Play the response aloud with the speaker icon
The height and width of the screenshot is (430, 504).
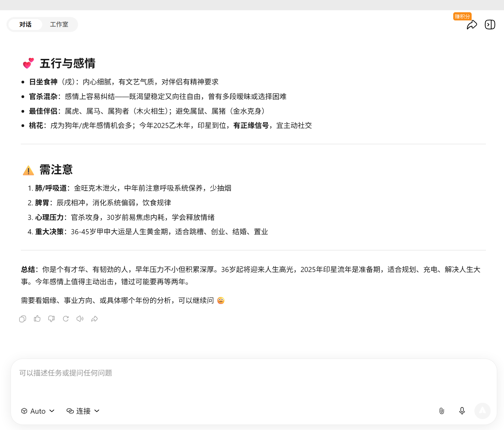click(80, 319)
